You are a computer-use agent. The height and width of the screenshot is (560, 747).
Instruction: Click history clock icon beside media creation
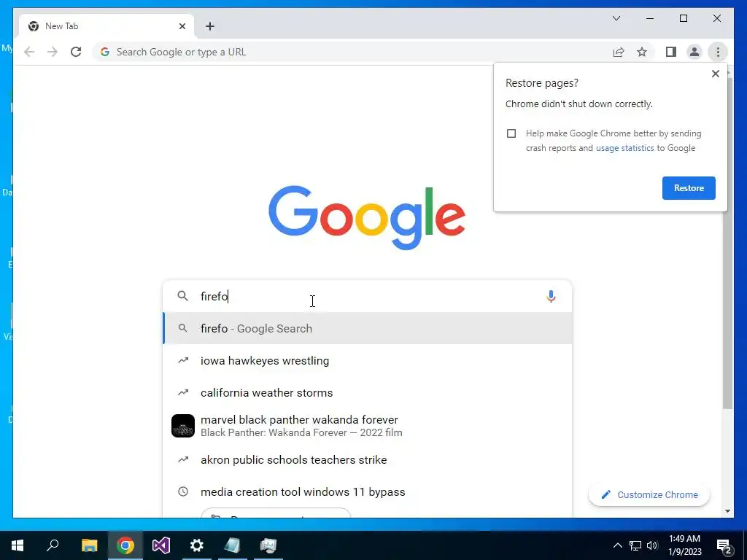click(x=182, y=491)
